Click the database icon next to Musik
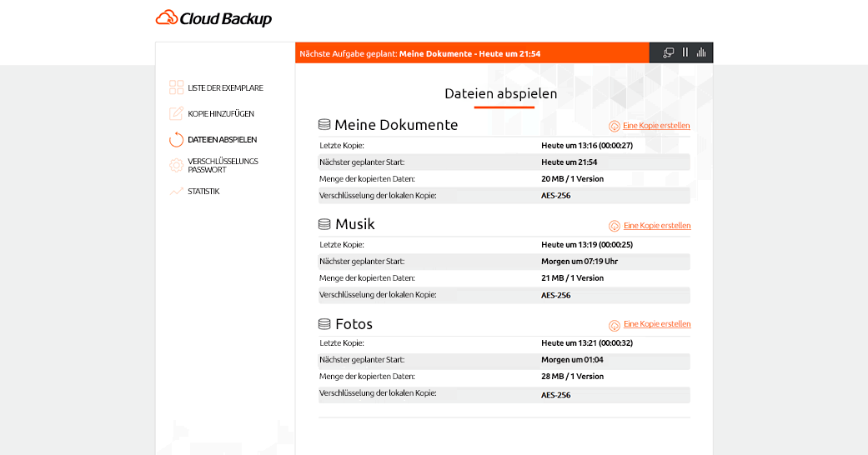 coord(324,224)
